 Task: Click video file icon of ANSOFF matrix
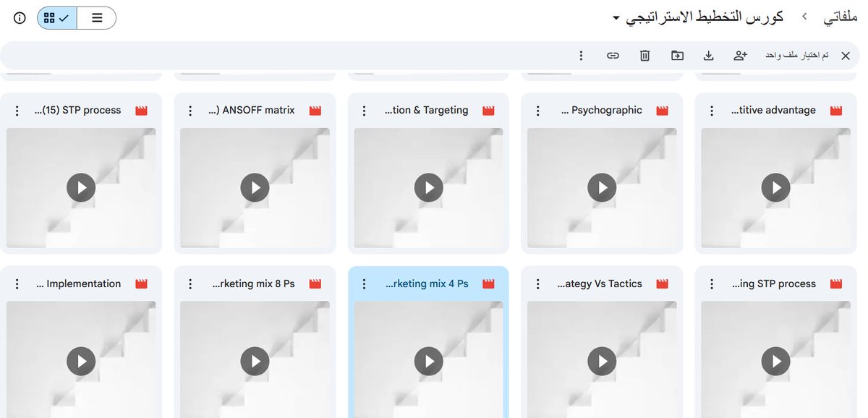coord(315,111)
